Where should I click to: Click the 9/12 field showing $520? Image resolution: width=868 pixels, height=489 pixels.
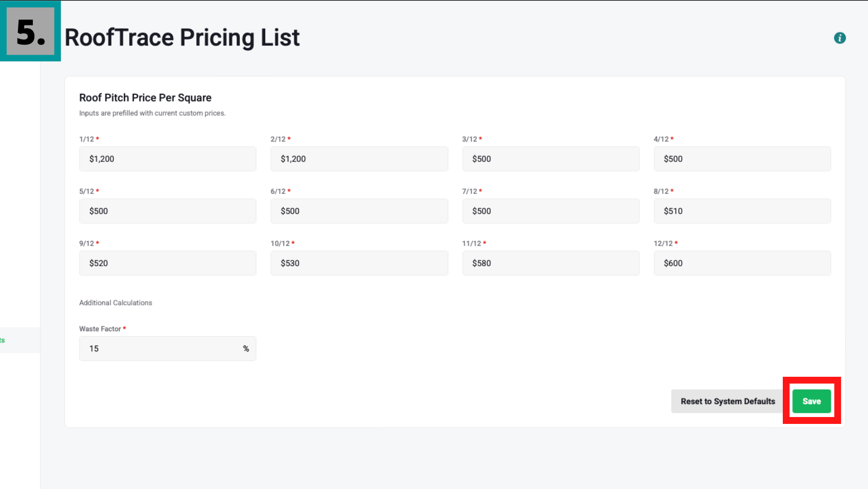167,263
